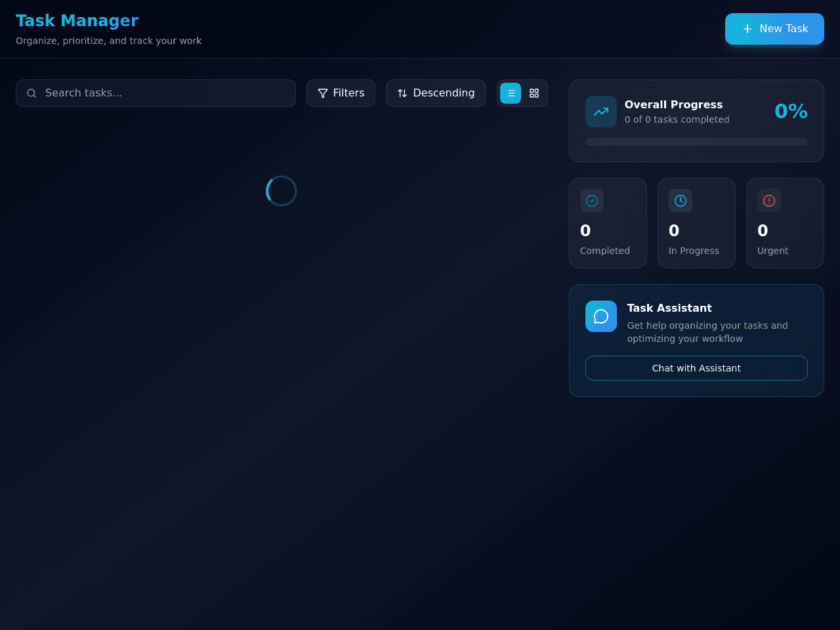
Task: Click the Task Assistant chat bubble icon
Action: tap(601, 316)
